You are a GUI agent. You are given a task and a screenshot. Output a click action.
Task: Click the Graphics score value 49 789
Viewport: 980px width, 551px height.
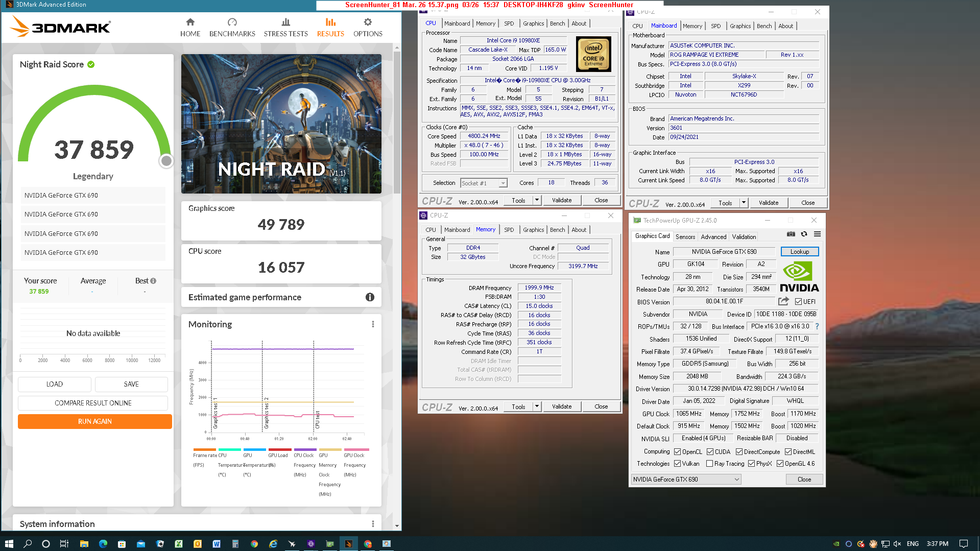click(281, 224)
